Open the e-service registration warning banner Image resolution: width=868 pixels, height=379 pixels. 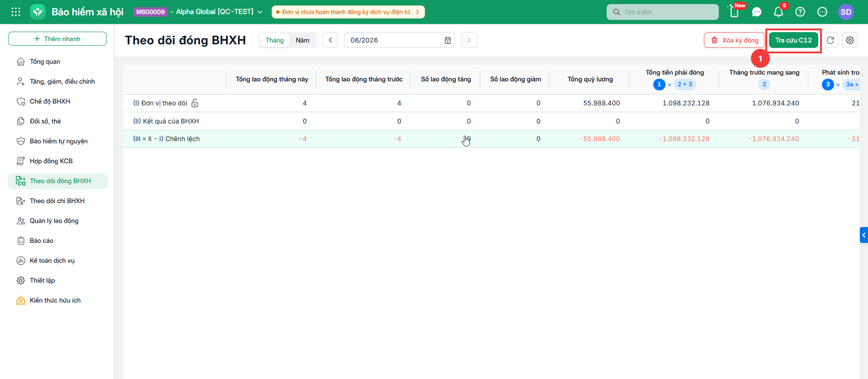[x=348, y=12]
